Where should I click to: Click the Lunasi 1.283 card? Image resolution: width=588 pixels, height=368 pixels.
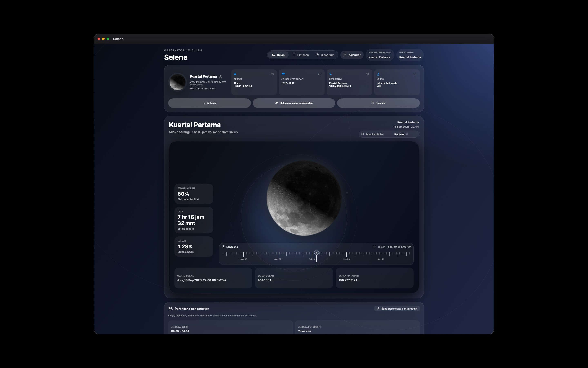click(194, 247)
